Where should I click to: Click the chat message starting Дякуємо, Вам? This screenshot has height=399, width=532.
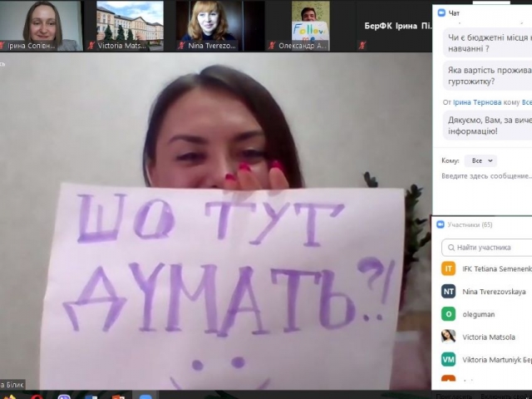pyautogui.click(x=488, y=126)
